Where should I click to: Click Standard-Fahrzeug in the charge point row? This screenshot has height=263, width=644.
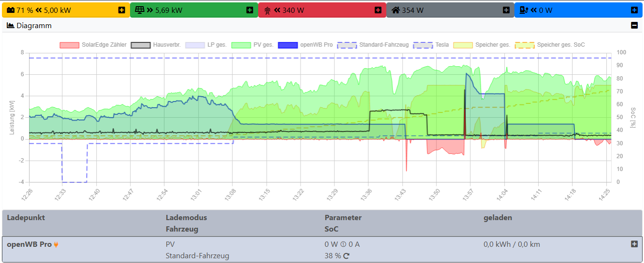coord(197,256)
